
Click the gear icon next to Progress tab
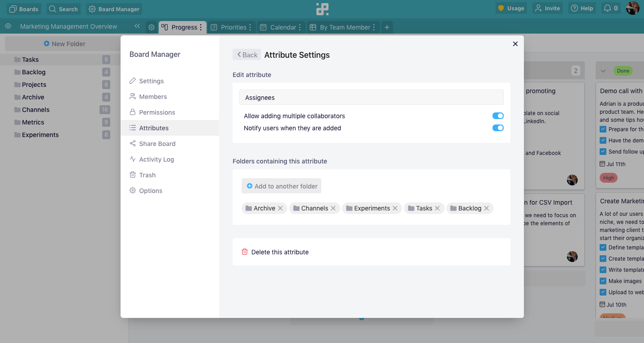(x=151, y=27)
